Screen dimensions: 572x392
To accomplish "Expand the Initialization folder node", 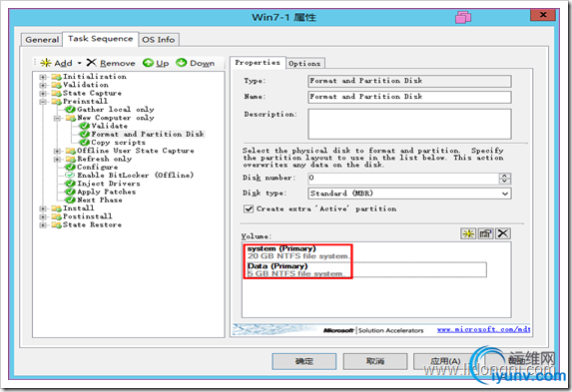I will point(43,77).
